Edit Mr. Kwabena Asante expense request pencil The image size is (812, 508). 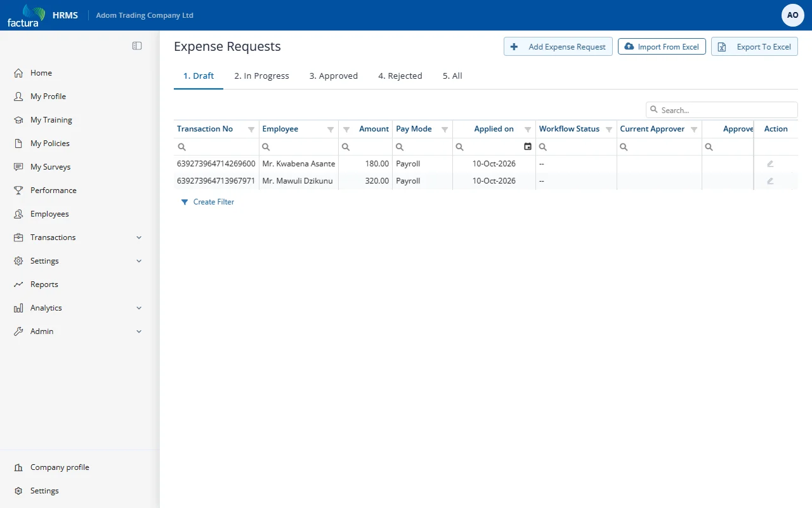click(770, 164)
